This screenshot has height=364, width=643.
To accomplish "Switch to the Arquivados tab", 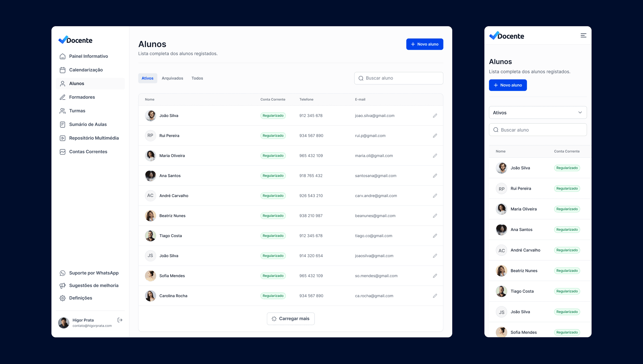I will point(172,78).
